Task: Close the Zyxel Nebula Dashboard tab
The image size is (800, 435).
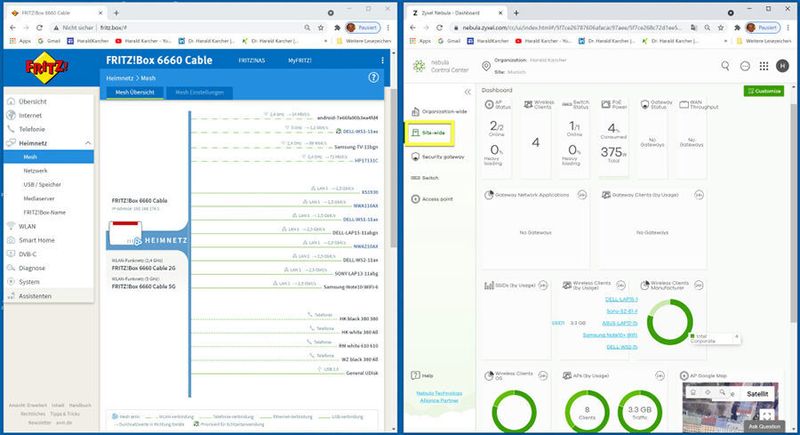Action: click(x=501, y=13)
